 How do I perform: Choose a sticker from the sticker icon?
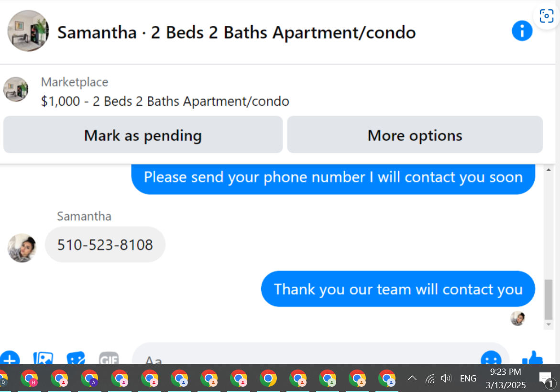click(x=76, y=358)
